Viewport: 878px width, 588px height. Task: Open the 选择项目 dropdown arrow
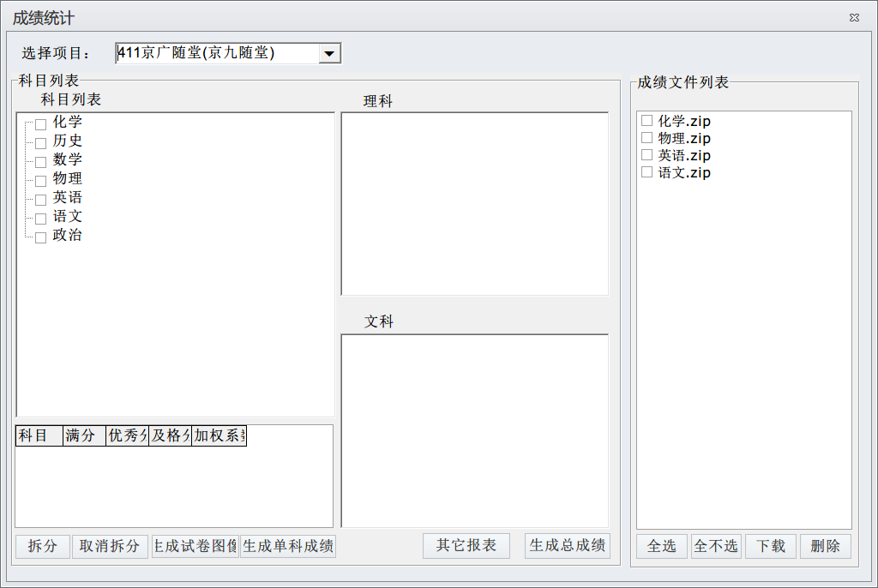329,53
